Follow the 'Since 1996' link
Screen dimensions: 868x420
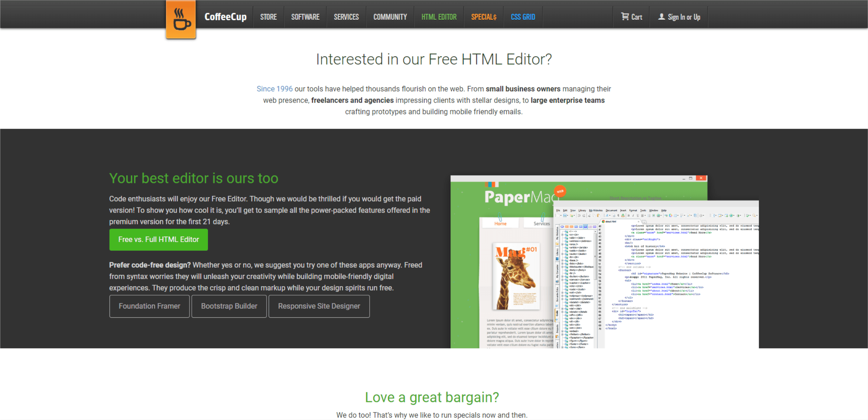click(275, 89)
